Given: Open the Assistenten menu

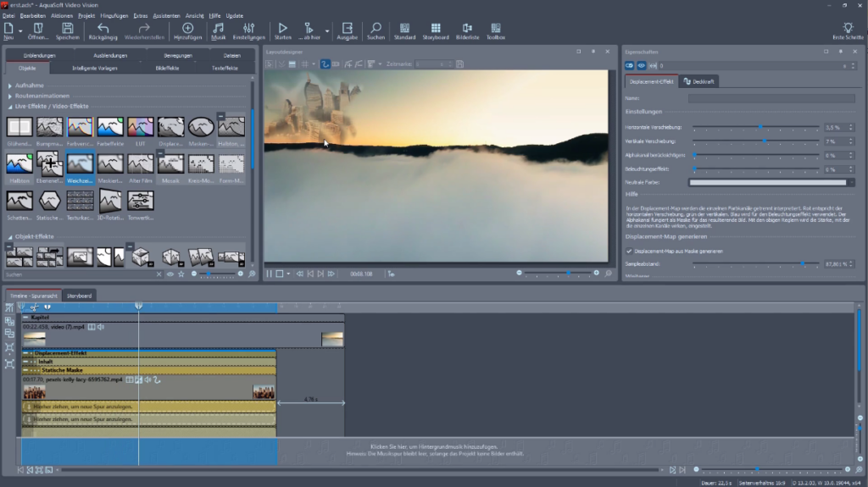Looking at the screenshot, I should pos(165,15).
